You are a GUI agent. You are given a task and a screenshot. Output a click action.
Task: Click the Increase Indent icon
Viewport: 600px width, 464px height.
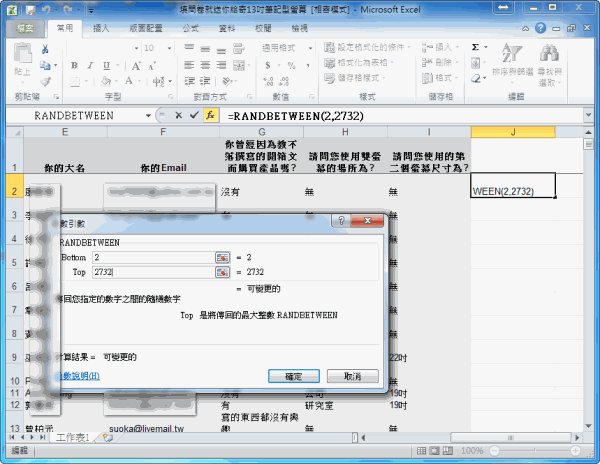coord(205,81)
